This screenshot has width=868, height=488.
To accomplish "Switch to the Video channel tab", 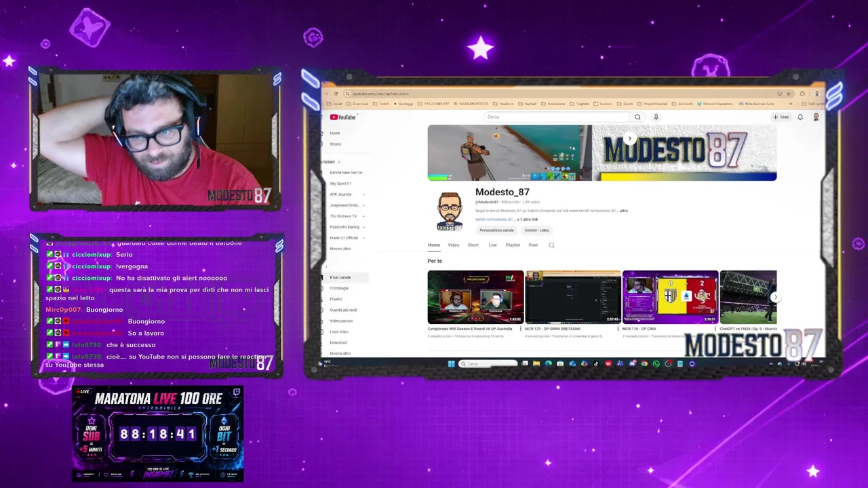I will 454,245.
